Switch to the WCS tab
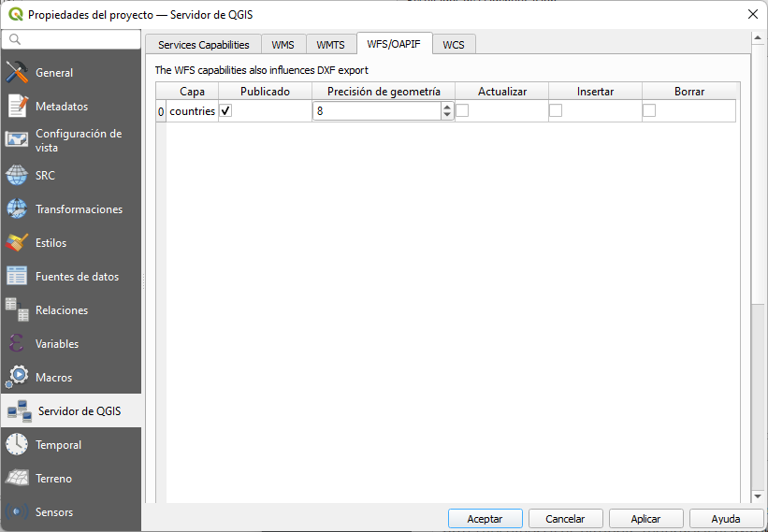768x532 pixels. (454, 45)
